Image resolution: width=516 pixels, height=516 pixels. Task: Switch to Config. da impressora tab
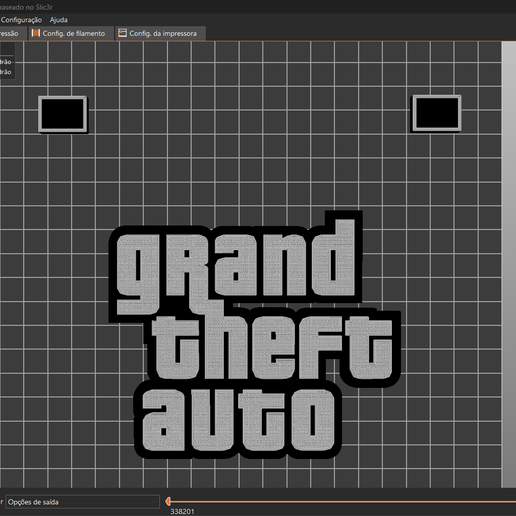pos(161,33)
